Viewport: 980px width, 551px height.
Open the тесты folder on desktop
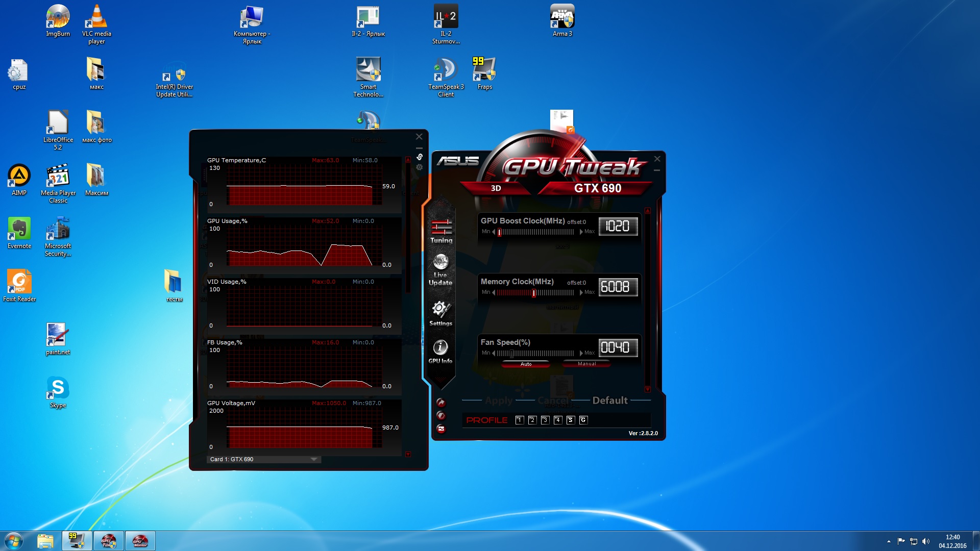pyautogui.click(x=174, y=286)
